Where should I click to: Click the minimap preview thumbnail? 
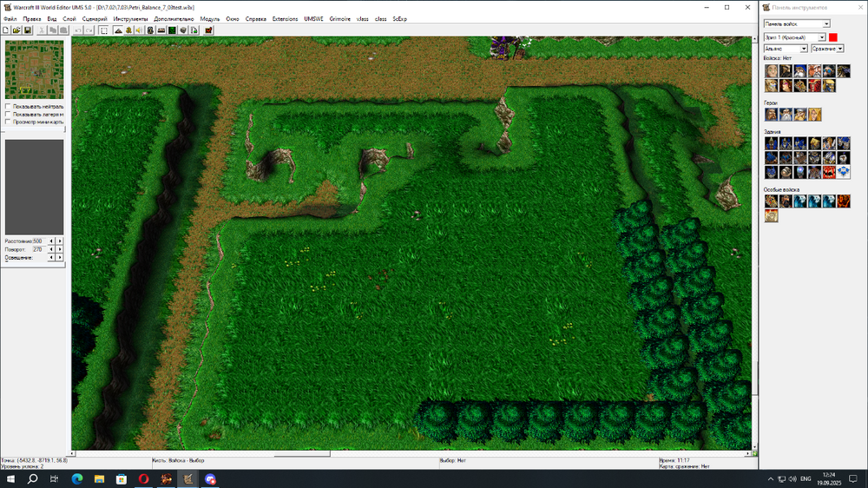point(35,69)
